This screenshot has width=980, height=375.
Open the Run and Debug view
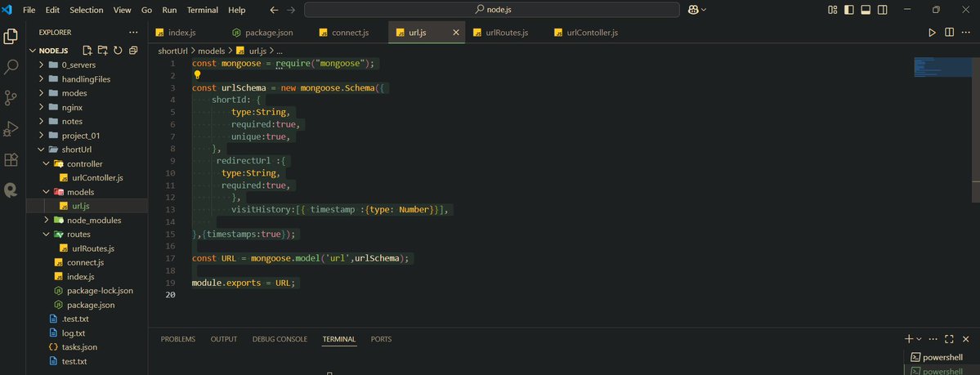(11, 128)
